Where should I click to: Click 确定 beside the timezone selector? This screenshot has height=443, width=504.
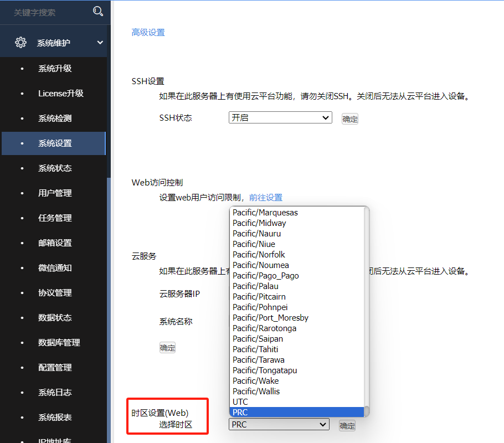point(347,425)
